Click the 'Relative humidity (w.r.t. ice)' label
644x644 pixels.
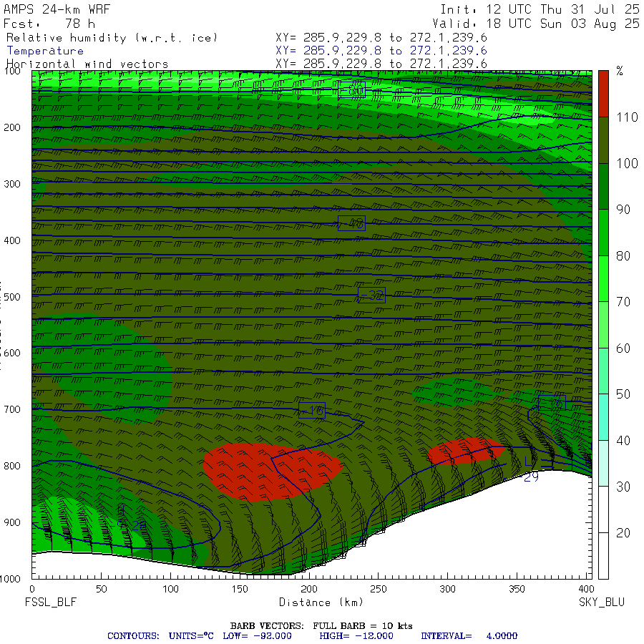pos(112,38)
